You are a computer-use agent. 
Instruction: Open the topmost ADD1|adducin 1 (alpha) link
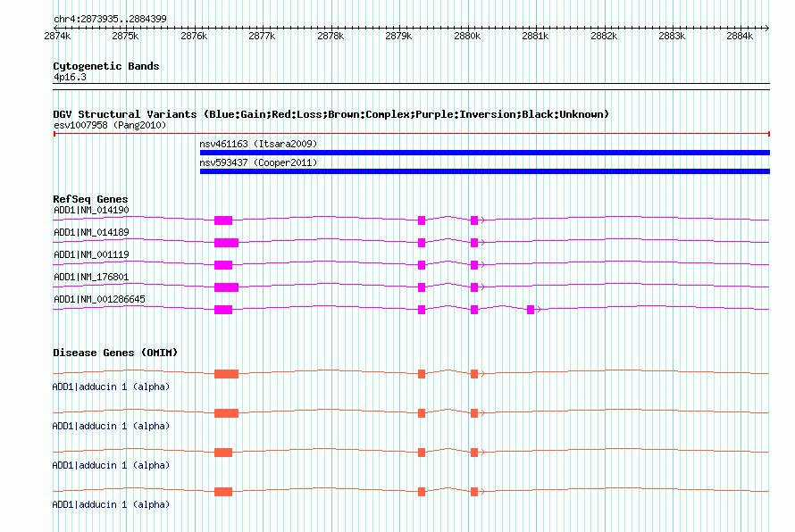(111, 387)
